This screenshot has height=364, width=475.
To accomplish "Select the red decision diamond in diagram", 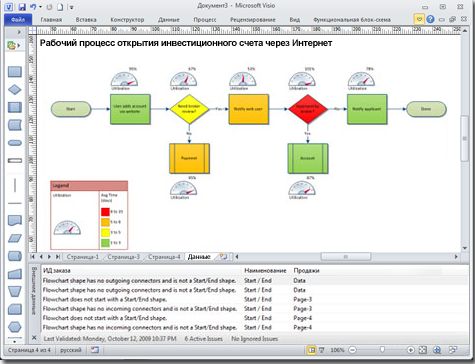I will [x=308, y=109].
